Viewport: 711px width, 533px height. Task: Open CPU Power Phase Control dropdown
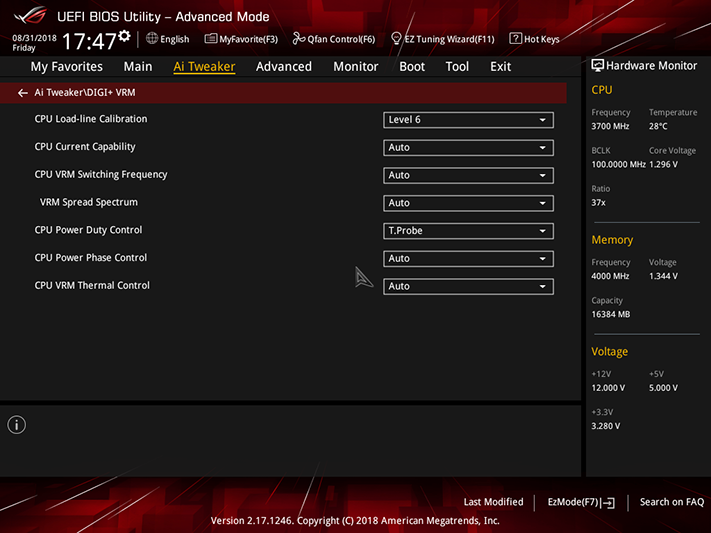pos(468,259)
